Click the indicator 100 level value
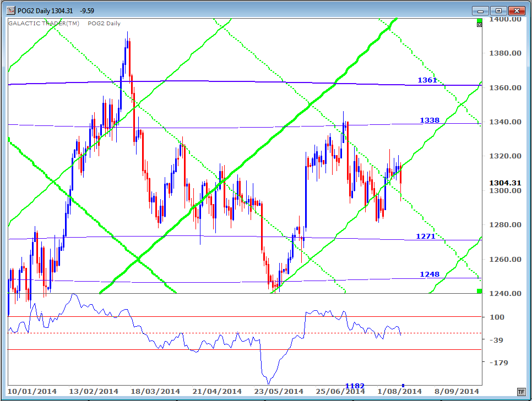 tap(497, 317)
